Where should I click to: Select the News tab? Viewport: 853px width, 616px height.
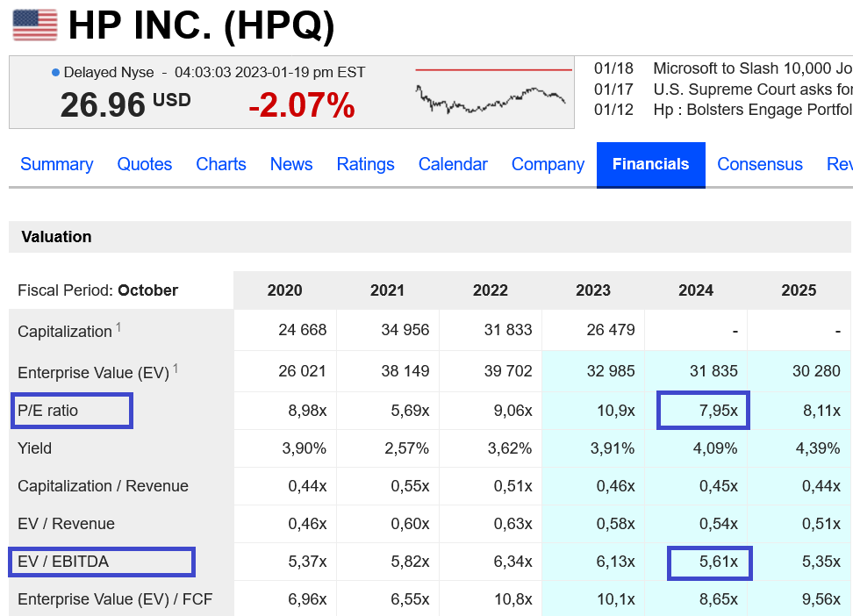(291, 164)
